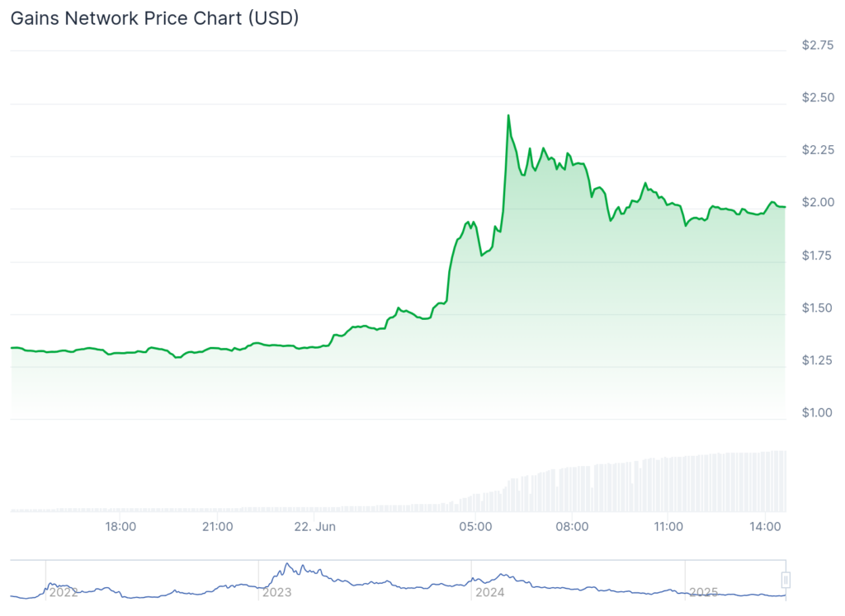Click the 2024 label in the navigator
This screenshot has width=845, height=616.
pyautogui.click(x=490, y=592)
